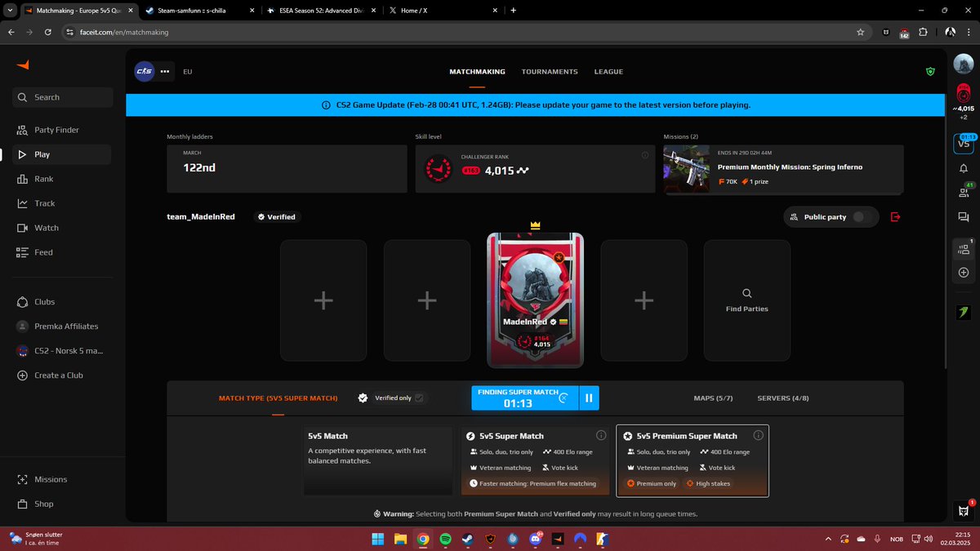
Task: Open the info icon on 5v5 Premium Super Match
Action: [758, 436]
